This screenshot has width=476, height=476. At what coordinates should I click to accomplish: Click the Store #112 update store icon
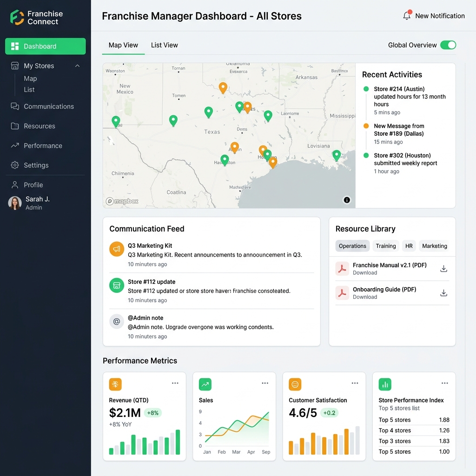pyautogui.click(x=117, y=285)
